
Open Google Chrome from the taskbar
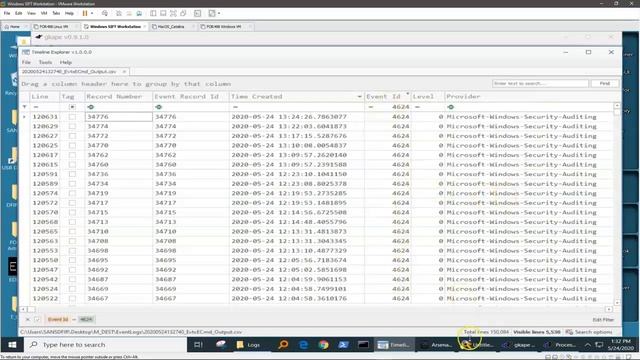(x=324, y=345)
